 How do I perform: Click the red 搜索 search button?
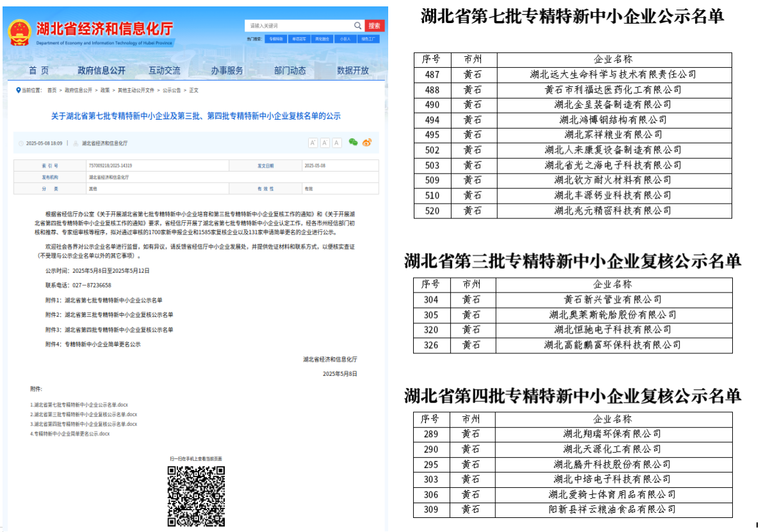(375, 26)
